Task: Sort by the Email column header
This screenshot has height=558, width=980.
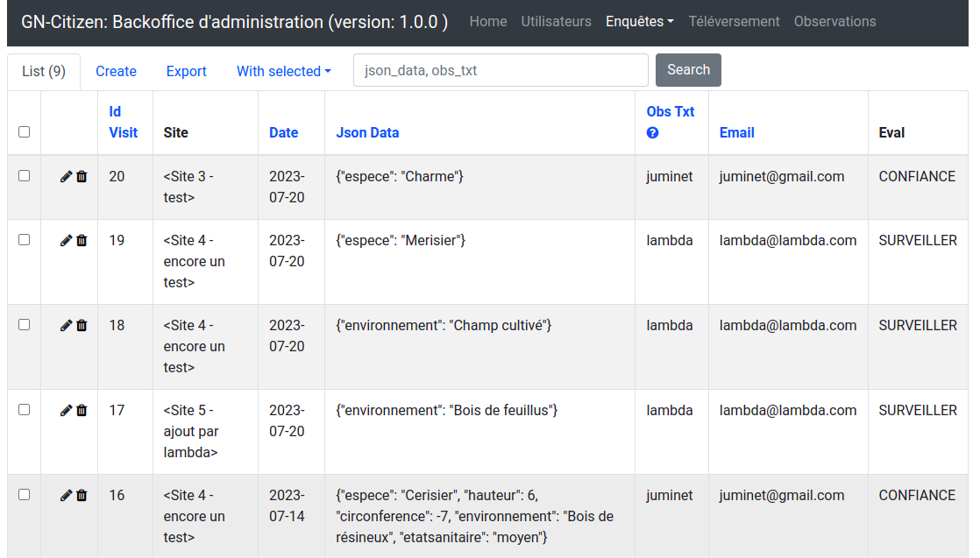Action: pos(736,133)
